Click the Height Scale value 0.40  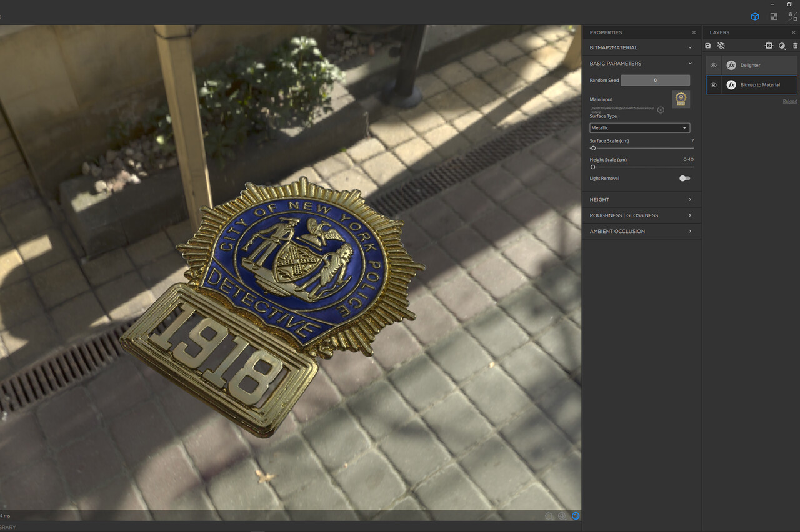coord(688,159)
